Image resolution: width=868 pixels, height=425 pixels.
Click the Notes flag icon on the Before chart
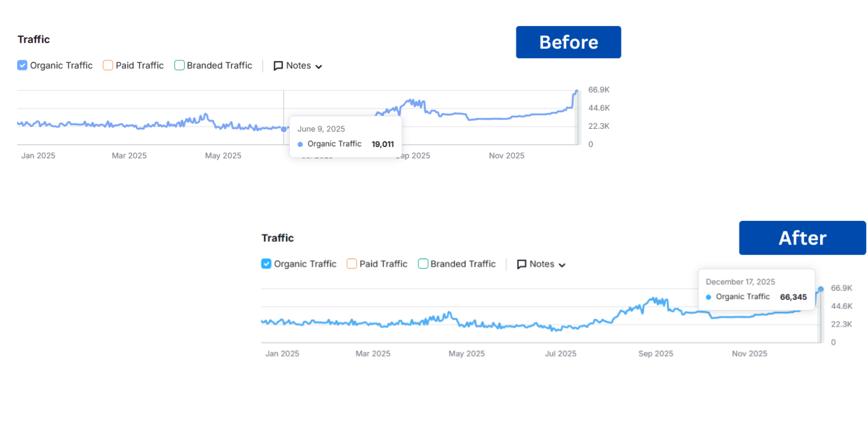(x=278, y=65)
